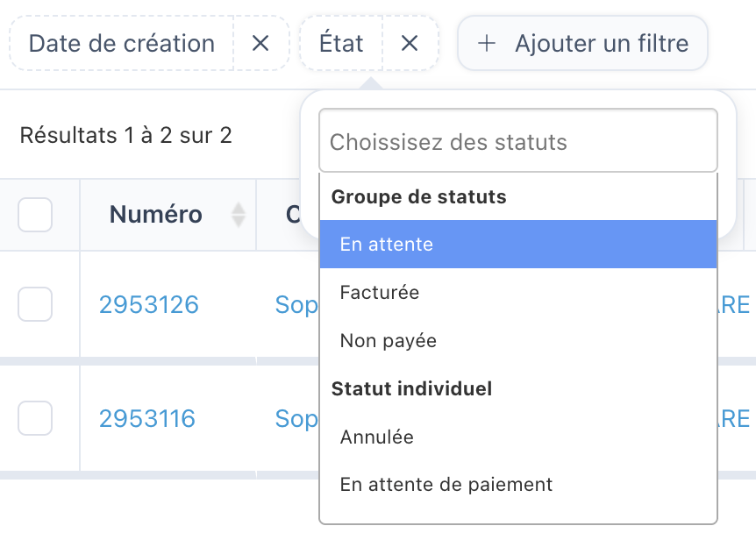Click the customer link in row 2953126
This screenshot has height=533, width=756.
296,305
